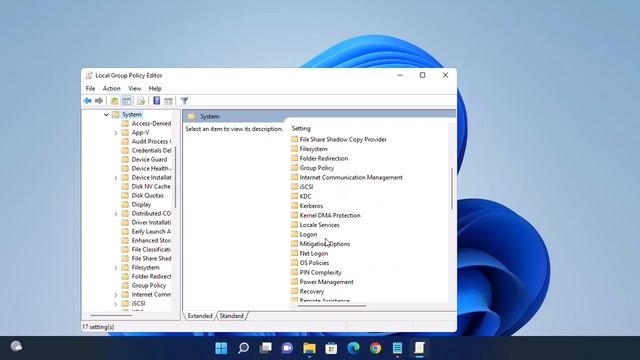This screenshot has width=640, height=360.
Task: Click the tree pane horizontal scrollbar
Action: click(x=111, y=315)
